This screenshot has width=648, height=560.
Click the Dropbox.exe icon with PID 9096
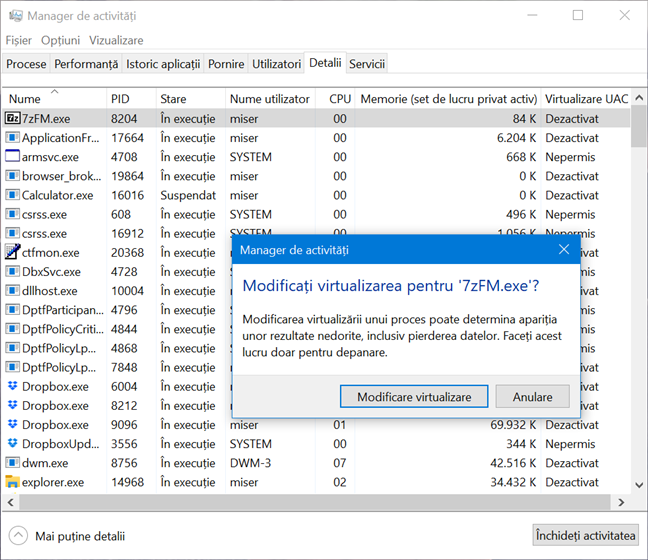coord(12,424)
